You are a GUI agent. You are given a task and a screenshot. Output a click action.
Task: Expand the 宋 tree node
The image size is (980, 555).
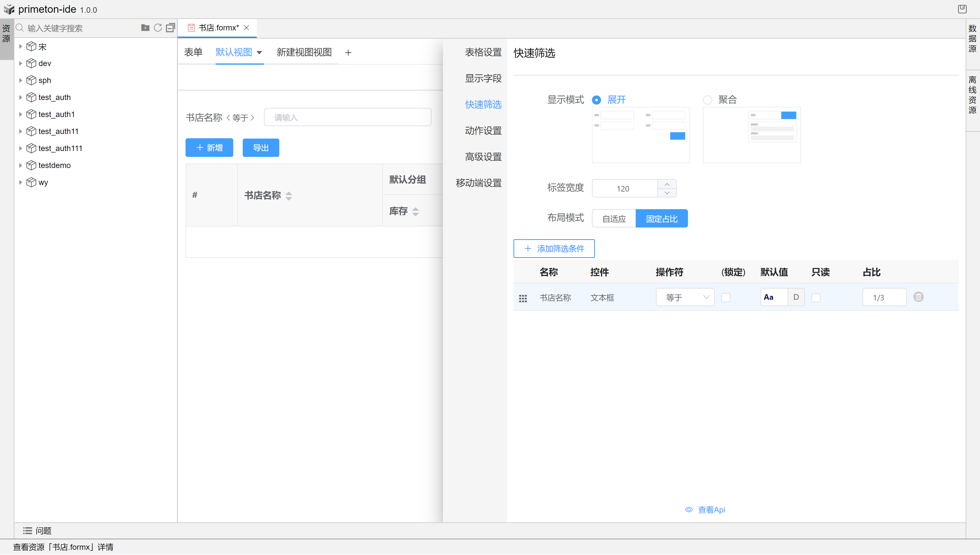coord(21,46)
